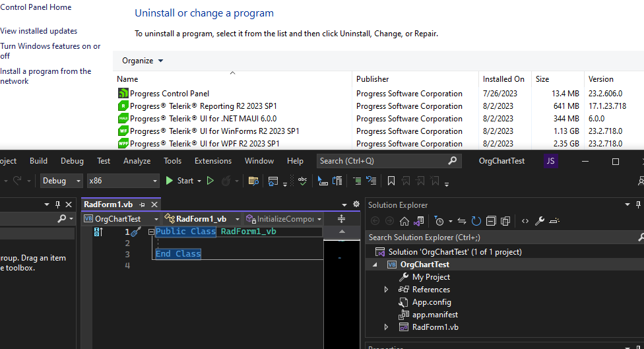Click the Sync with Active Document icon

point(462,221)
